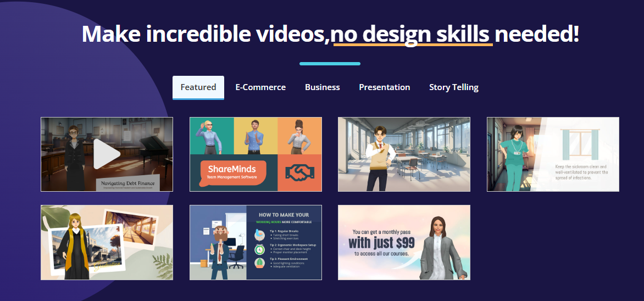Select the nurse sickroom tips thumbnail
The height and width of the screenshot is (301, 644).
point(553,154)
